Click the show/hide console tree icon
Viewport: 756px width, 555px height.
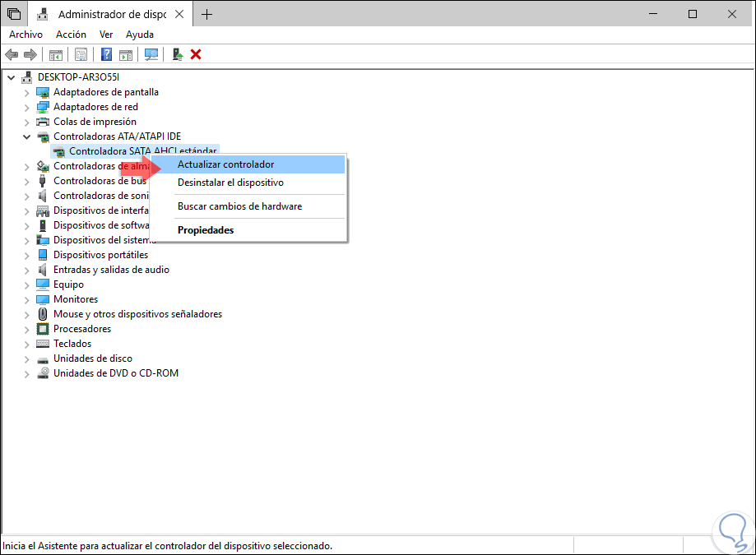pyautogui.click(x=55, y=55)
